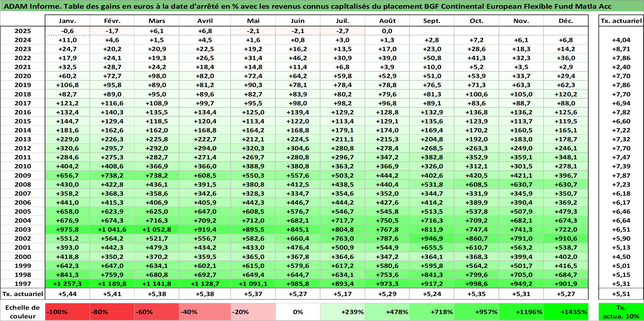Click the 2003 row label
Image resolution: width=644 pixels, height=321 pixels.
tap(23, 230)
